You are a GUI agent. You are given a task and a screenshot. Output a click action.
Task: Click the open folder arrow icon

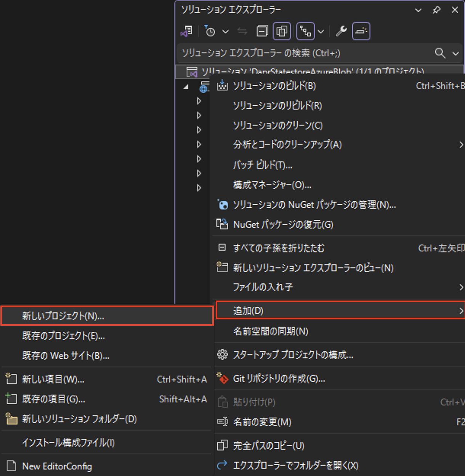pos(222,465)
